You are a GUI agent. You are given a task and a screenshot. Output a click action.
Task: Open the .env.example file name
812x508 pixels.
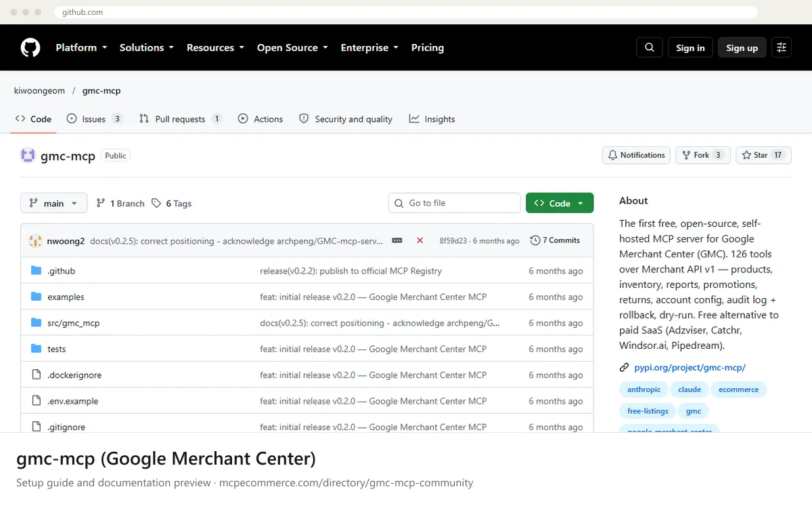pos(72,401)
